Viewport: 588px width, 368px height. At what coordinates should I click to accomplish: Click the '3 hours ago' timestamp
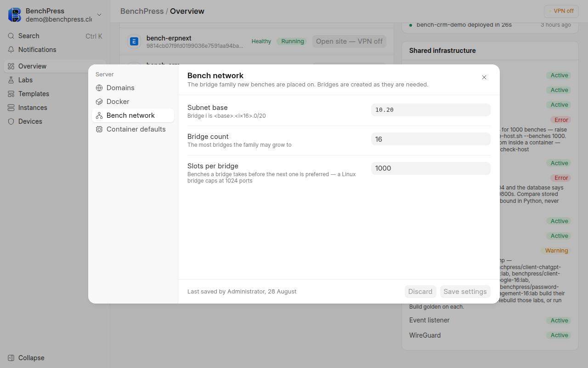tap(556, 25)
